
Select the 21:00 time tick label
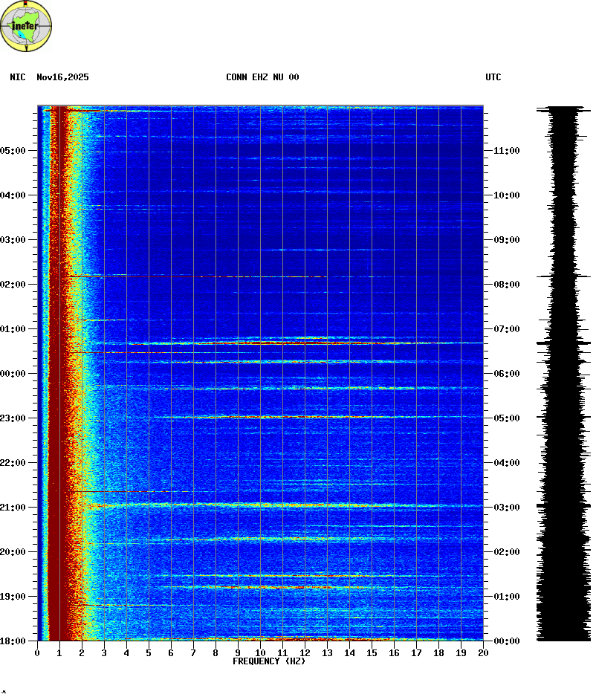pos(13,508)
